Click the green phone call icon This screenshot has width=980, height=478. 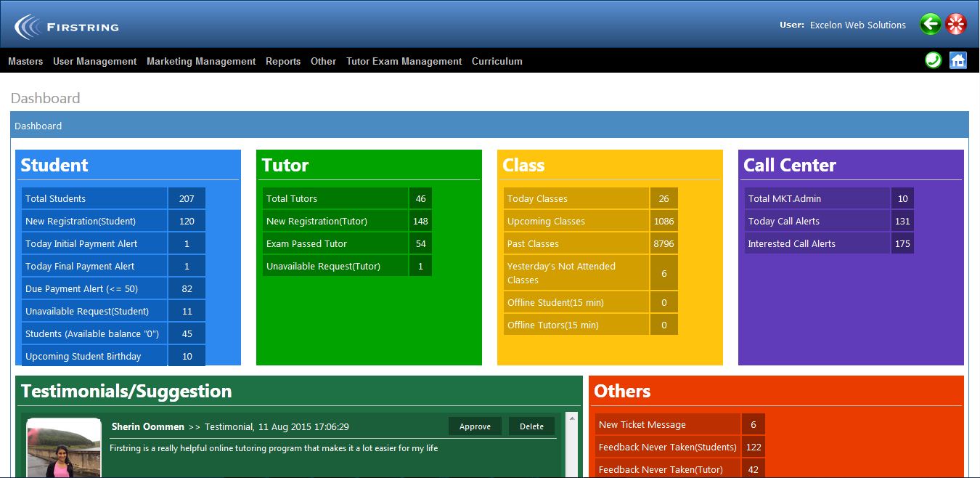[x=933, y=60]
